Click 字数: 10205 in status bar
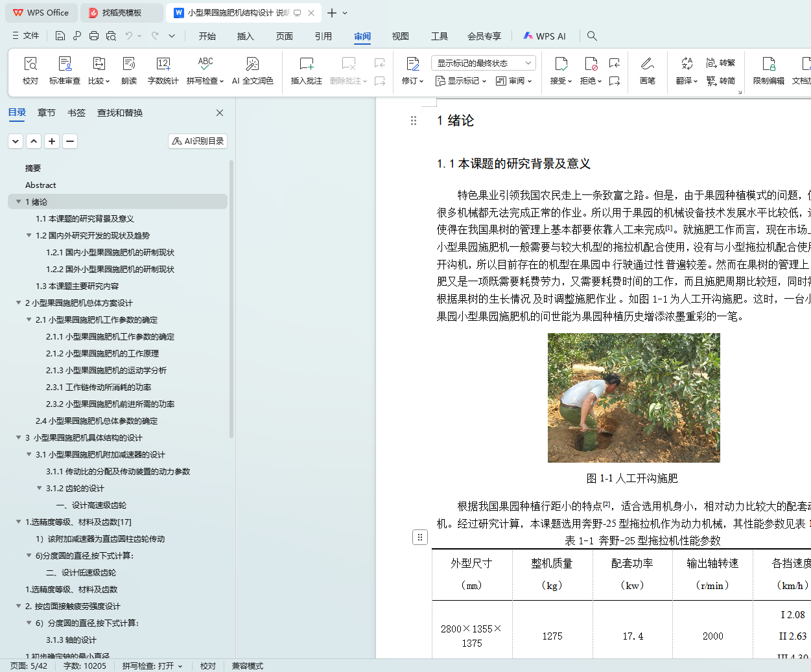Image resolution: width=811 pixels, height=672 pixels. [x=84, y=666]
